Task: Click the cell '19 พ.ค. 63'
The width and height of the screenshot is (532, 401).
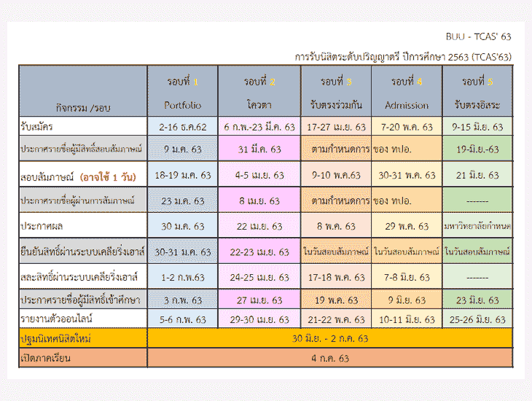Action: tap(336, 299)
